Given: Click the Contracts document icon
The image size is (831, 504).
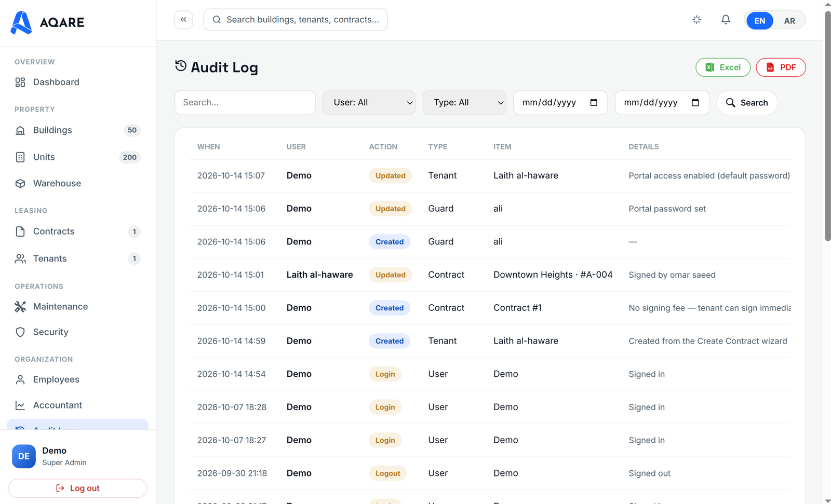Looking at the screenshot, I should point(20,231).
